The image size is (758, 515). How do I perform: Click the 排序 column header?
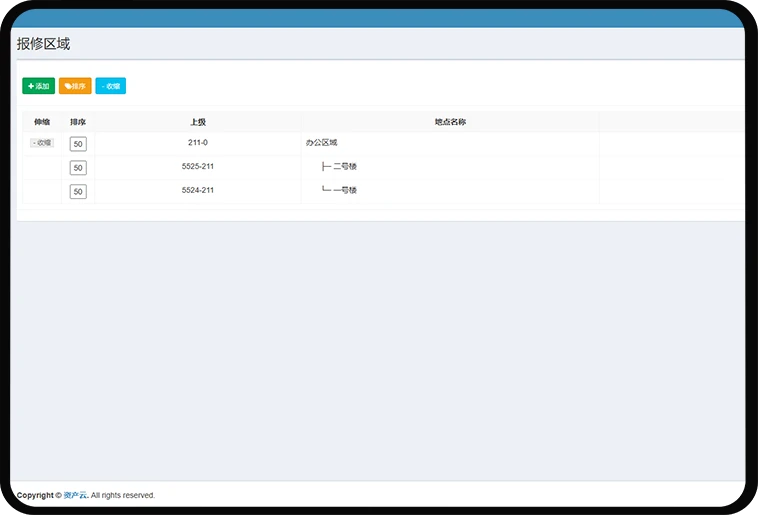78,122
